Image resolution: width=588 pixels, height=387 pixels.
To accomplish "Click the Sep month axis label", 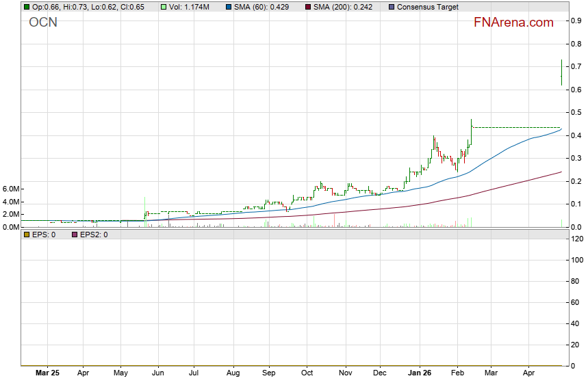I will click(x=268, y=373).
